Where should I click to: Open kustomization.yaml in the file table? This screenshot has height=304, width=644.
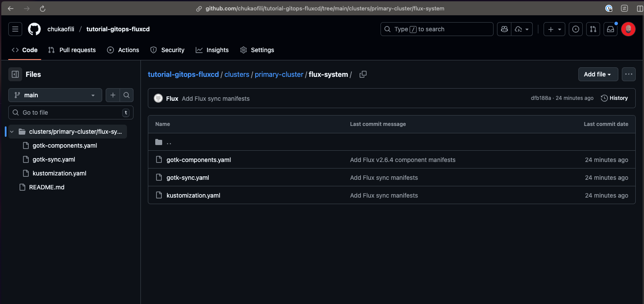coord(194,195)
